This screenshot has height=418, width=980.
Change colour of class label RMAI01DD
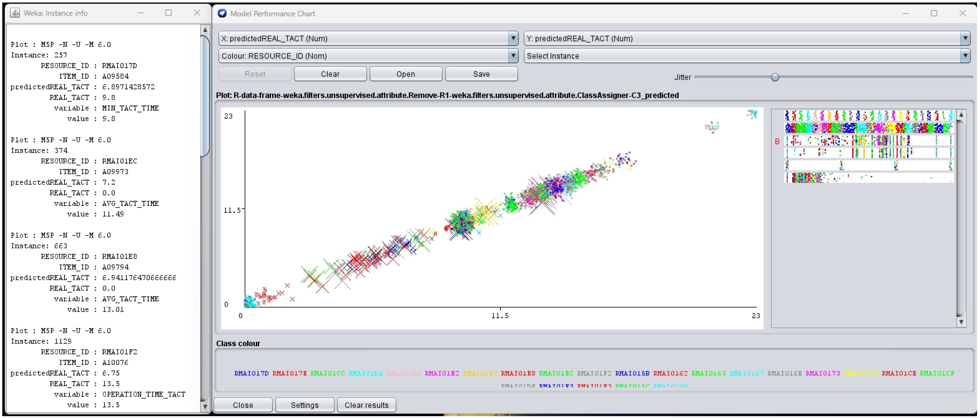[x=404, y=373]
